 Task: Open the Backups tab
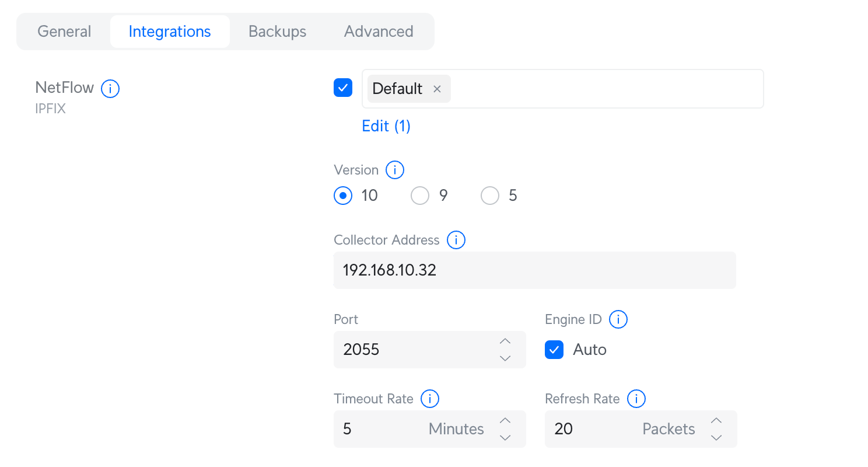(x=277, y=32)
